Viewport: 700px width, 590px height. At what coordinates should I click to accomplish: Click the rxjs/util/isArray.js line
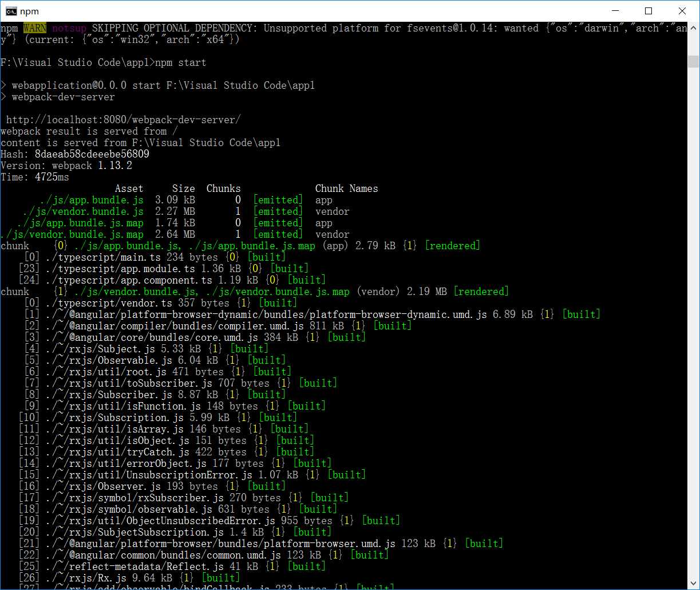(x=163, y=429)
